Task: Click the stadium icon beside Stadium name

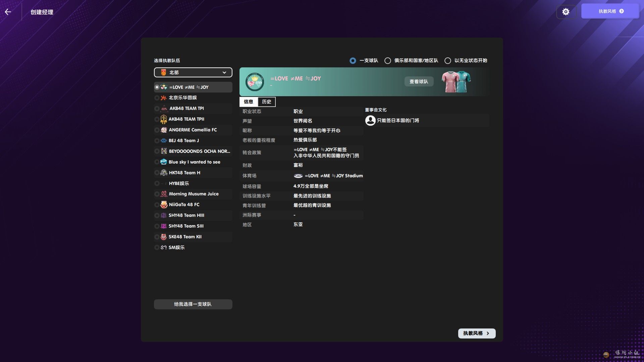Action: pyautogui.click(x=298, y=176)
